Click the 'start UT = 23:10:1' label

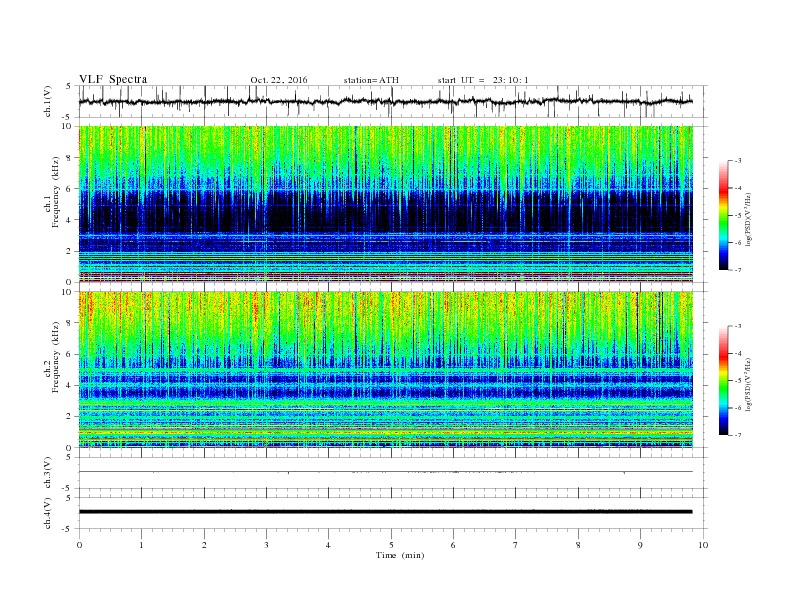[x=483, y=80]
